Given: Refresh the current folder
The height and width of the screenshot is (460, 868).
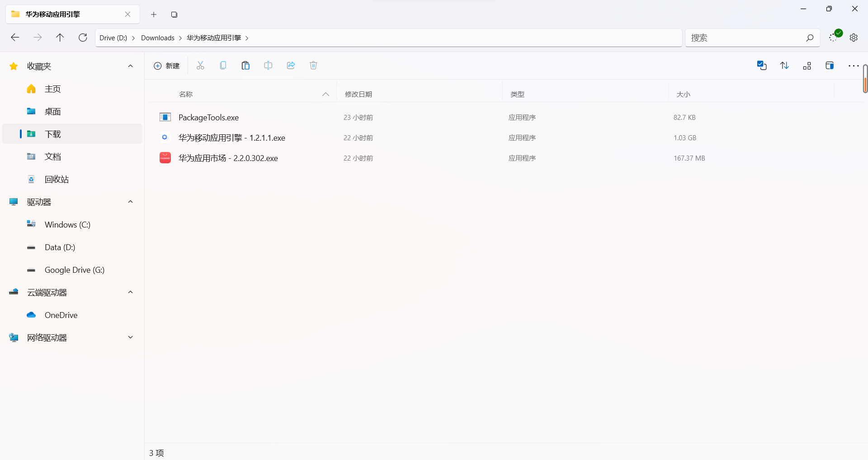Looking at the screenshot, I should click(83, 38).
